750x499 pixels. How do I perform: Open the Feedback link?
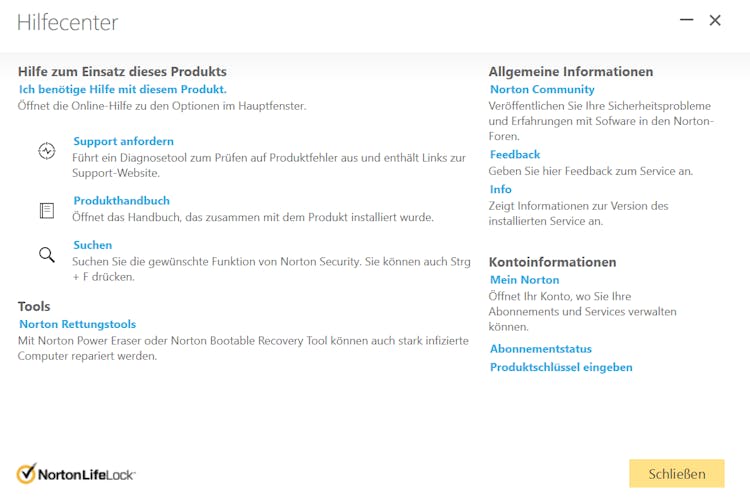(x=515, y=154)
